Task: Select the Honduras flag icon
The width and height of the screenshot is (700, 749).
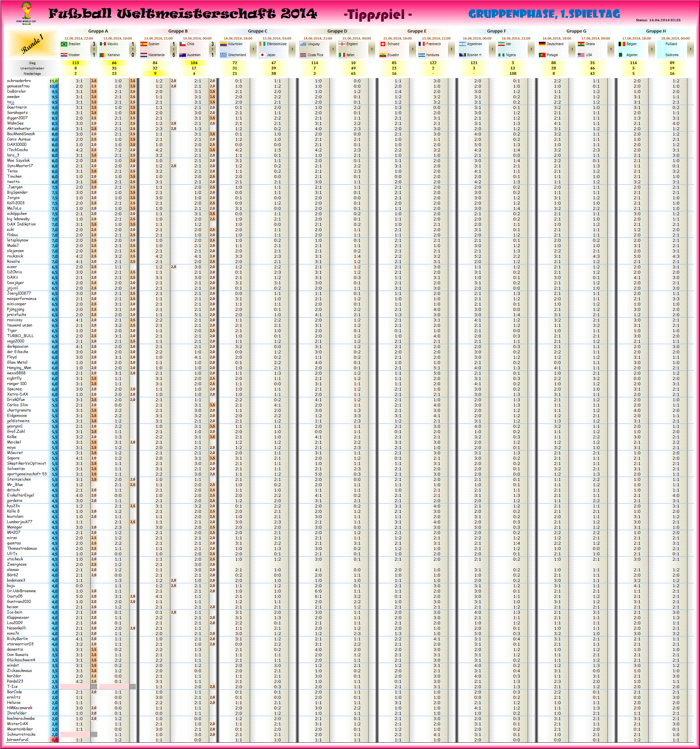Action: pyautogui.click(x=422, y=55)
